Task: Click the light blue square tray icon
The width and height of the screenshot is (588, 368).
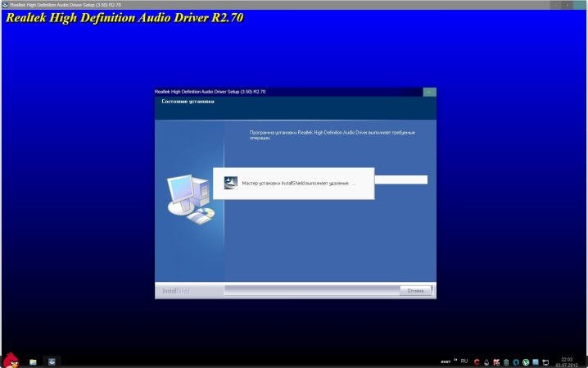Action: click(x=536, y=362)
